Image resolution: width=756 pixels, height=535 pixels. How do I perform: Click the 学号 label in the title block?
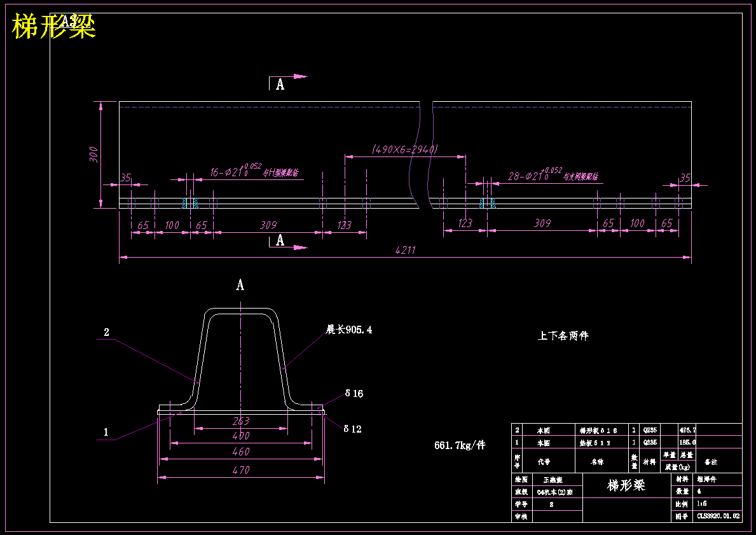pyautogui.click(x=521, y=504)
